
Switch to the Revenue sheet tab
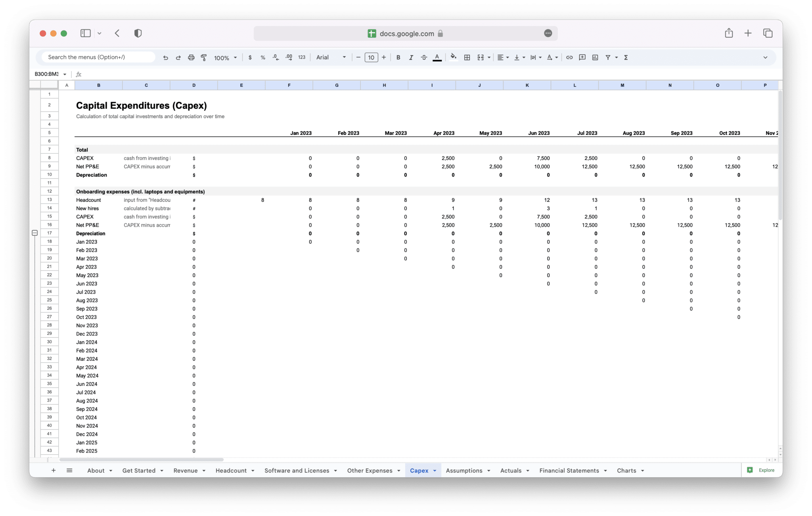point(186,470)
